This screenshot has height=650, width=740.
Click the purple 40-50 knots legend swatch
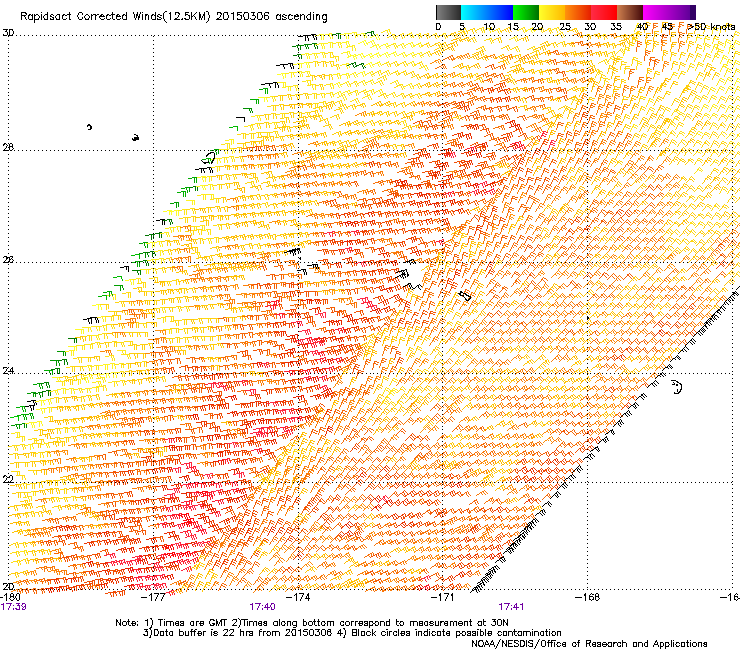point(669,12)
